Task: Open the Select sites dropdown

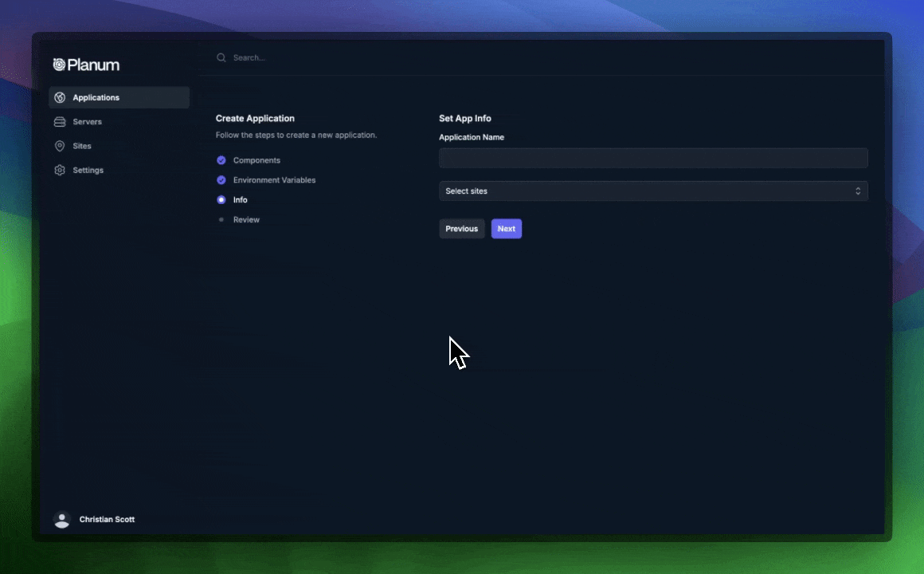Action: [653, 191]
